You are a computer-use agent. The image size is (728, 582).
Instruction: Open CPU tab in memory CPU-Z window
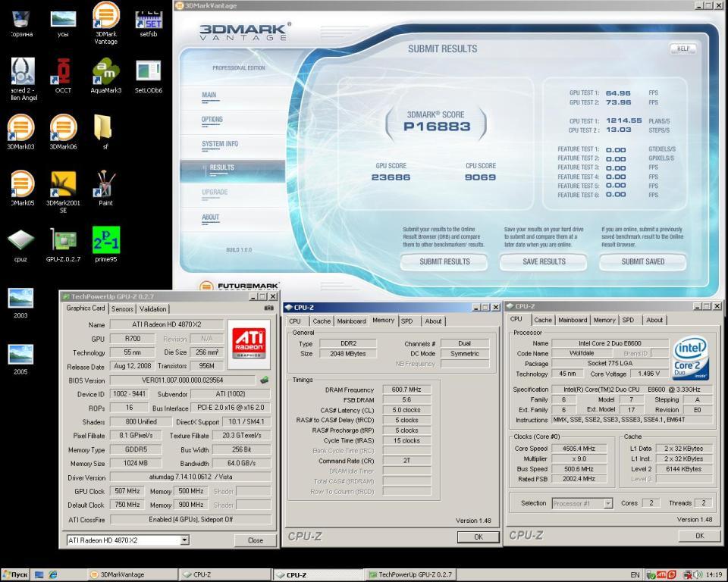tap(295, 321)
